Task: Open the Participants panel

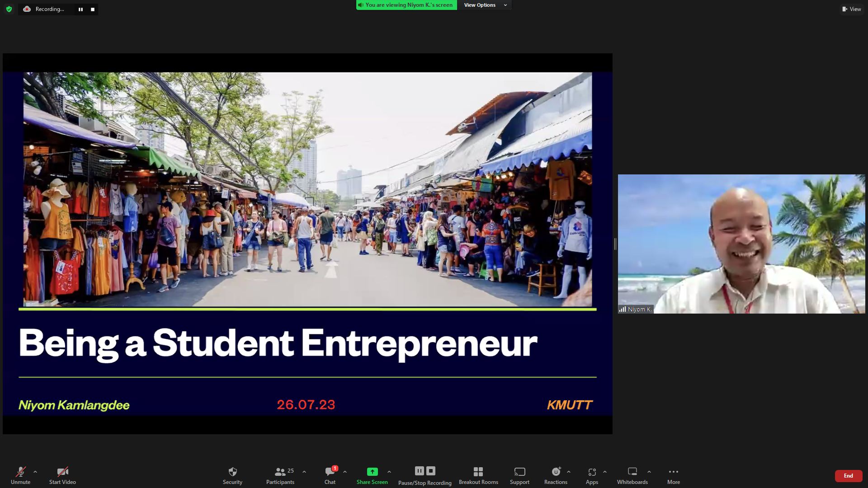Action: pyautogui.click(x=280, y=475)
